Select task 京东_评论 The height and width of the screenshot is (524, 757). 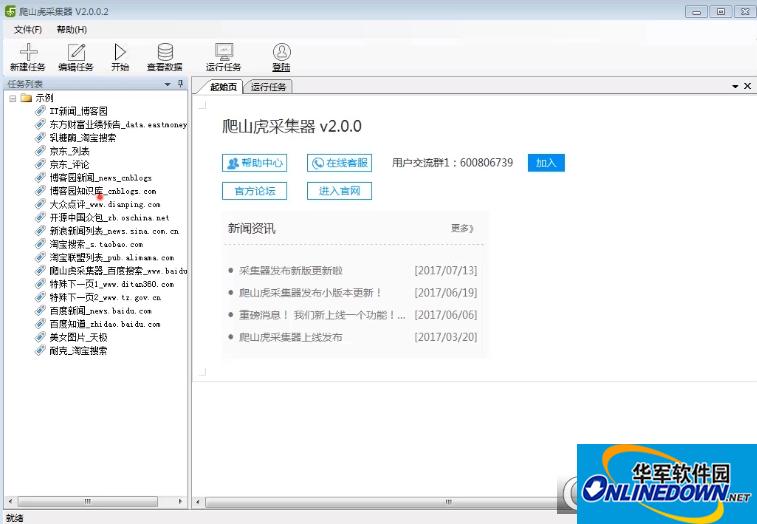coord(69,164)
